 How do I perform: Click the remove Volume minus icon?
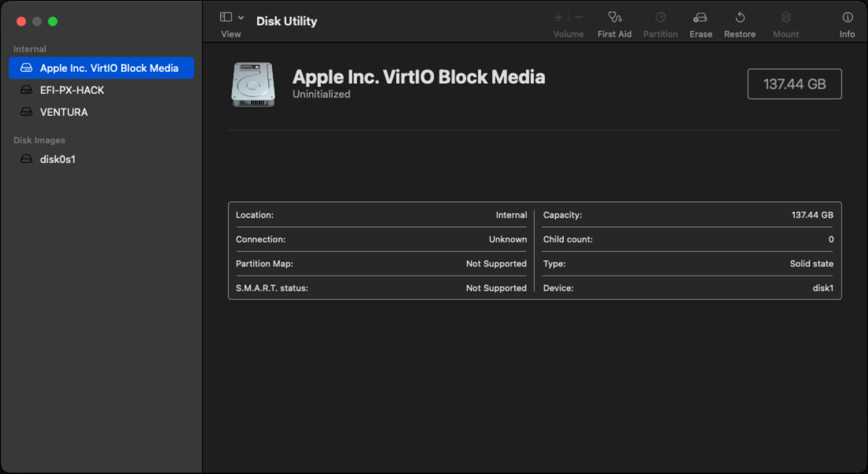tap(579, 18)
